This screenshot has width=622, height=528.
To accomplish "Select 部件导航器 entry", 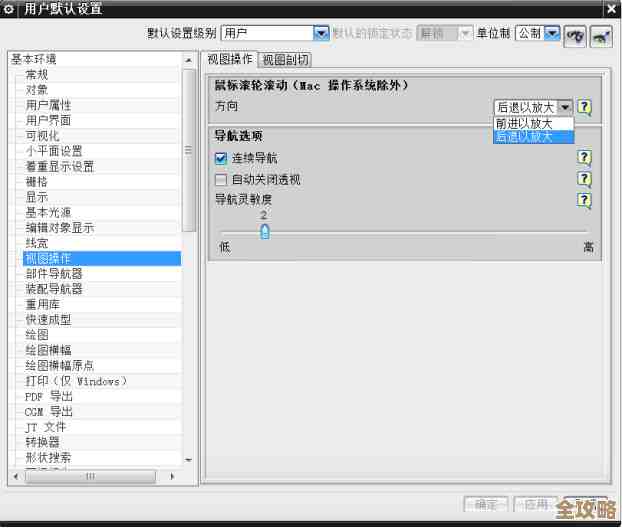I will [x=54, y=274].
